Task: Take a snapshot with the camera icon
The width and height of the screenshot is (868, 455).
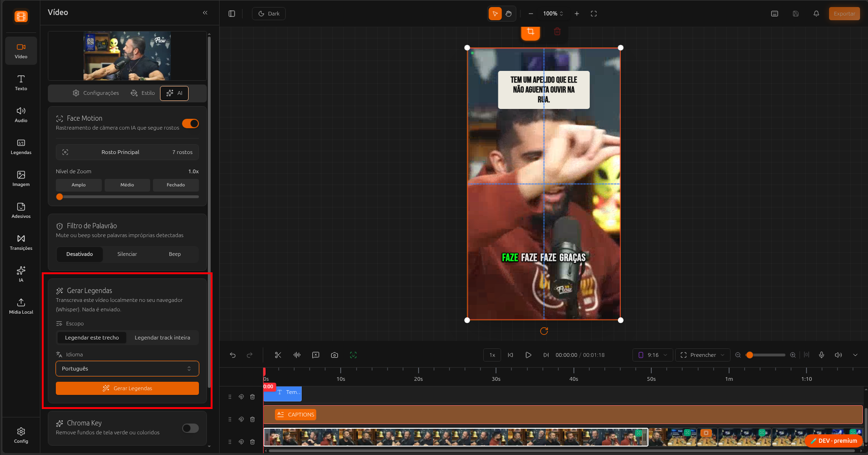Action: coord(335,355)
